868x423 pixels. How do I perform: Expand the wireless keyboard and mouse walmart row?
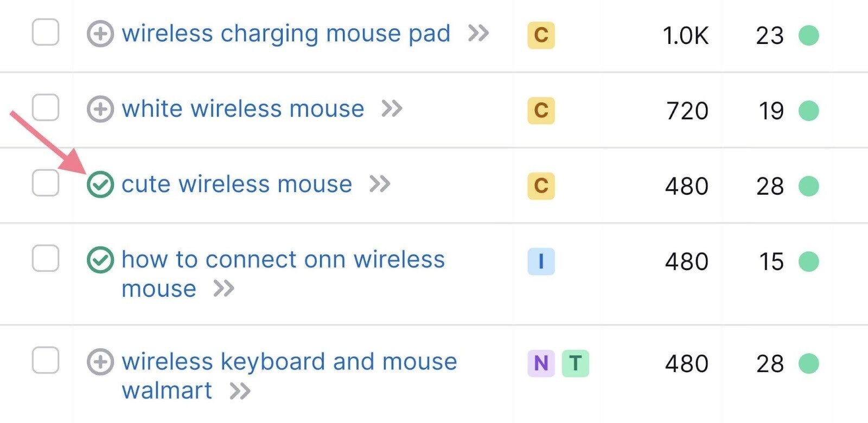click(x=99, y=361)
